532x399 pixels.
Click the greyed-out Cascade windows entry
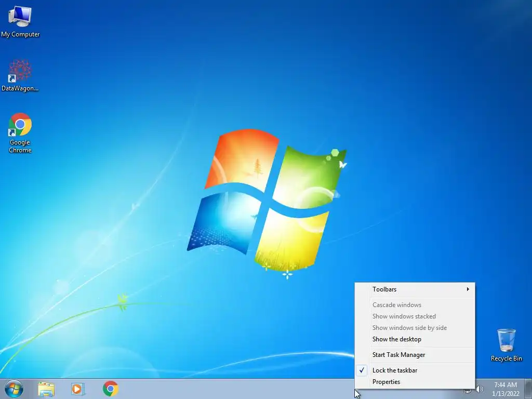pos(415,305)
